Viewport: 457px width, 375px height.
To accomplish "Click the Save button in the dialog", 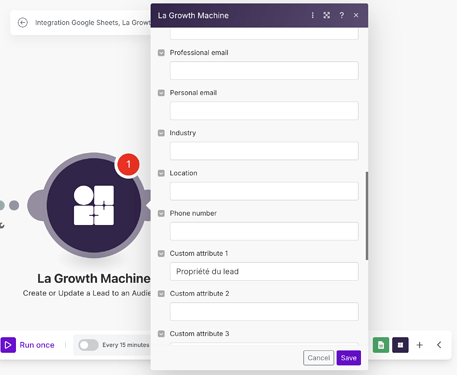I will pyautogui.click(x=349, y=358).
